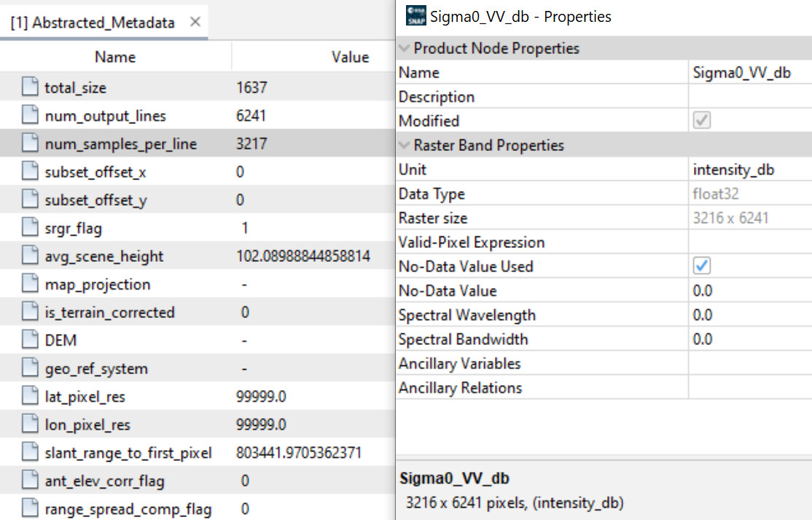Click the value 102.08988844858814

point(303,256)
